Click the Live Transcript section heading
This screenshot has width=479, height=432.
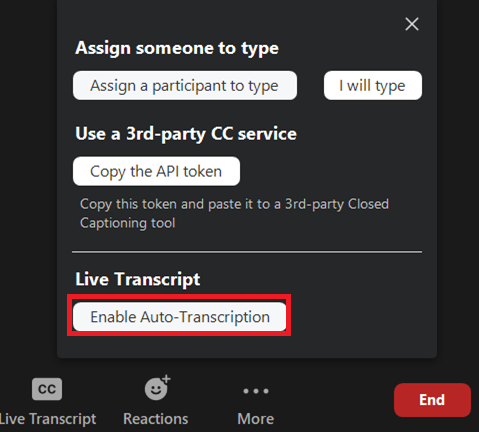(x=138, y=279)
